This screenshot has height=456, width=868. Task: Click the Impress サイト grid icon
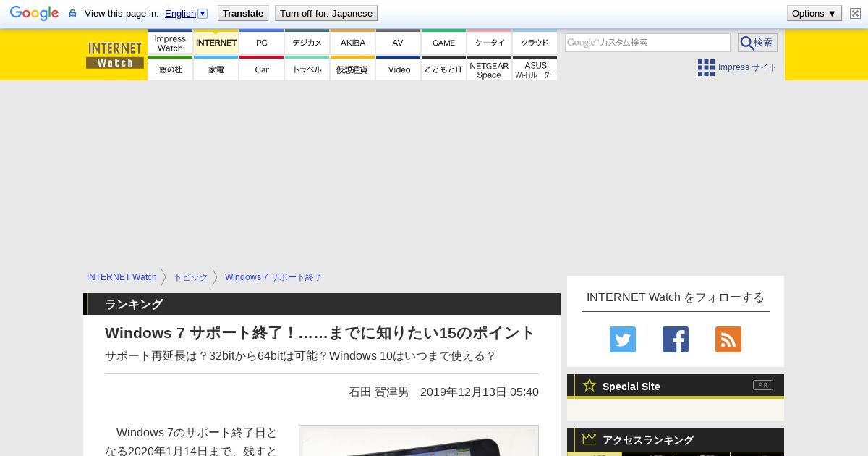[x=706, y=67]
